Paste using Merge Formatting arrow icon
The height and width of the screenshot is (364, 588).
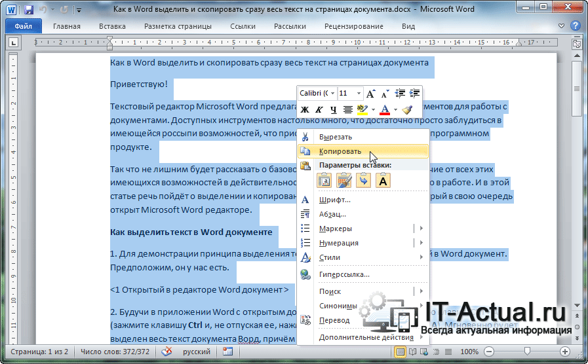click(x=363, y=181)
